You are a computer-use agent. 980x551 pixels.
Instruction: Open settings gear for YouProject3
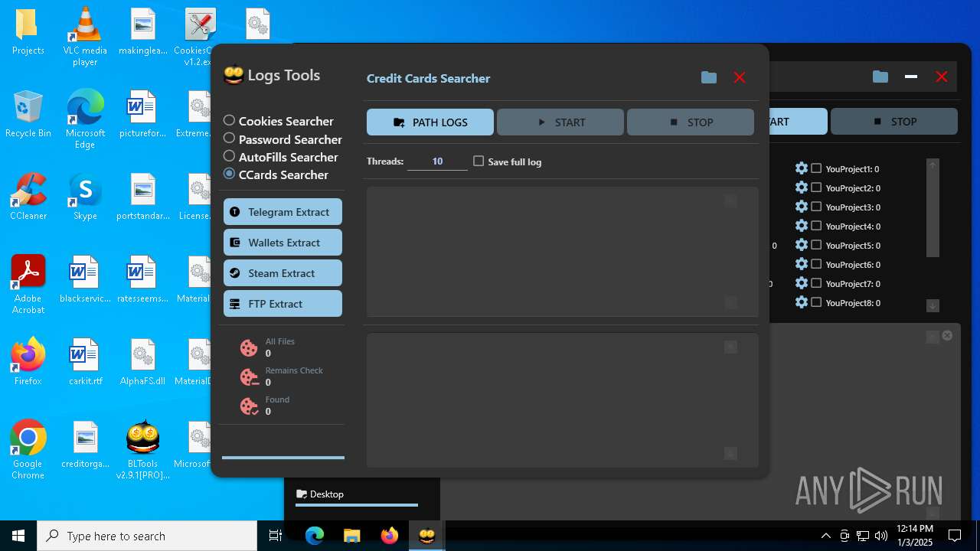802,207
